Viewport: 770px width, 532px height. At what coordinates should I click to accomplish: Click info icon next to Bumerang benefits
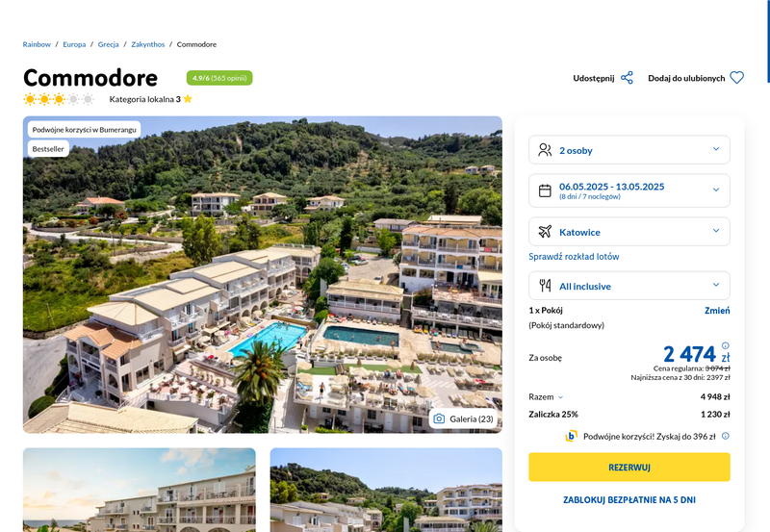726,436
